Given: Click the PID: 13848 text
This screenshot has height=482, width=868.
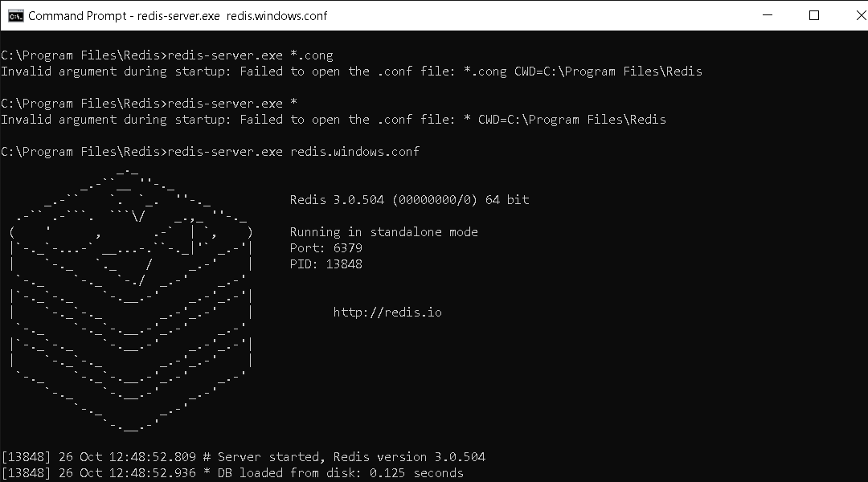Looking at the screenshot, I should 325,263.
